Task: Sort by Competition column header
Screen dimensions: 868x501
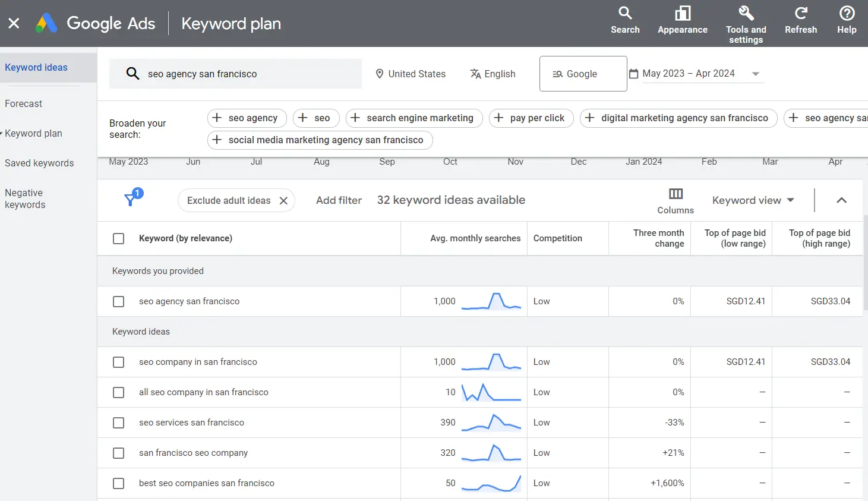Action: click(x=557, y=238)
